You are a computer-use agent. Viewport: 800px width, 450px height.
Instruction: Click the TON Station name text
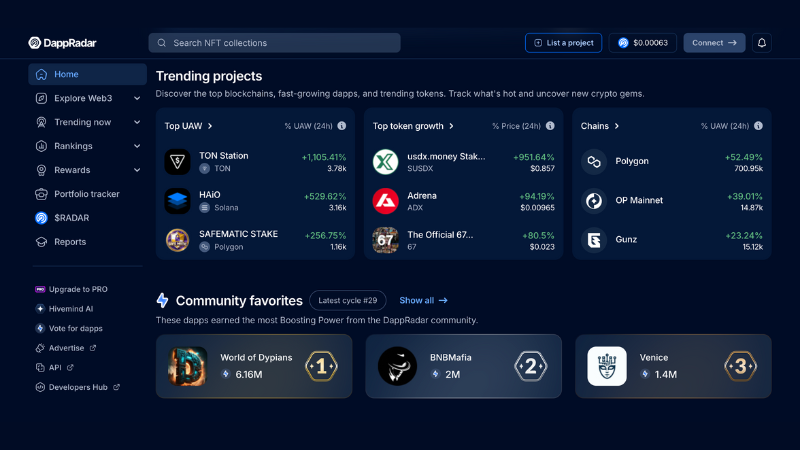(223, 156)
